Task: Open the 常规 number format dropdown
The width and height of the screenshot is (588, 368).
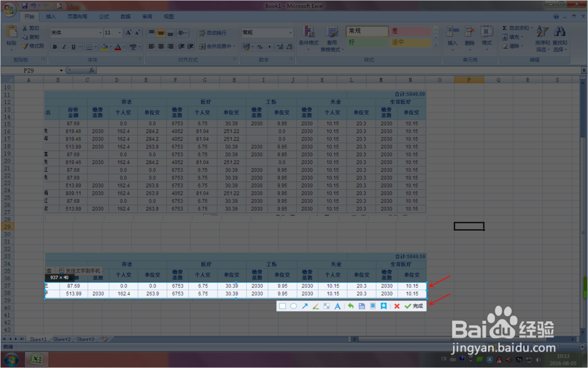Action: (290, 32)
